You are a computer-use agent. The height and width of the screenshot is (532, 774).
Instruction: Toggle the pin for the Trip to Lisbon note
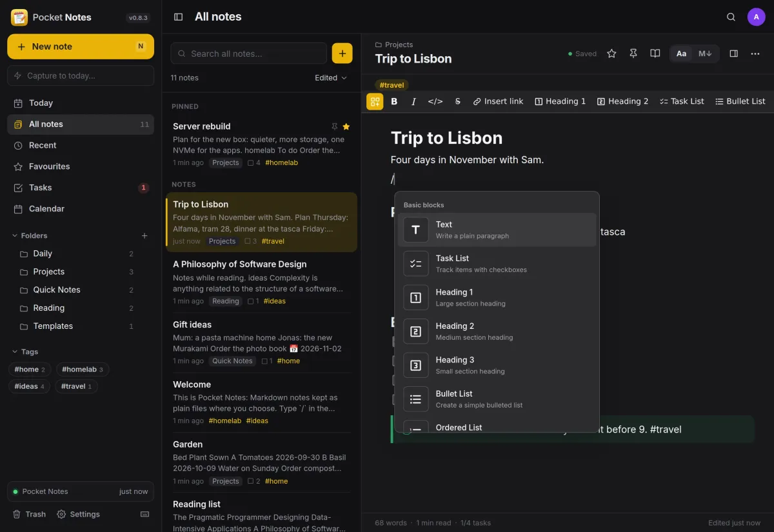pyautogui.click(x=633, y=54)
